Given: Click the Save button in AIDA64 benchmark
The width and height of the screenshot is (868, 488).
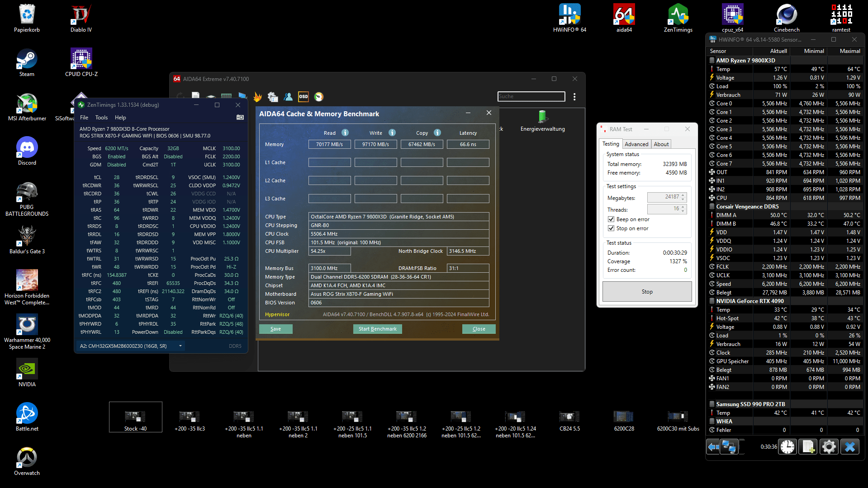Looking at the screenshot, I should (x=275, y=329).
